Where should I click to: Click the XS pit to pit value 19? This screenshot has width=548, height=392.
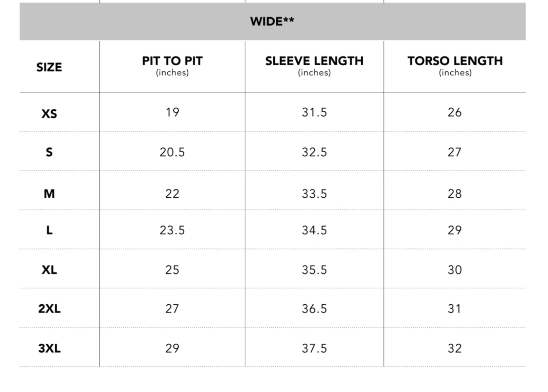(172, 112)
